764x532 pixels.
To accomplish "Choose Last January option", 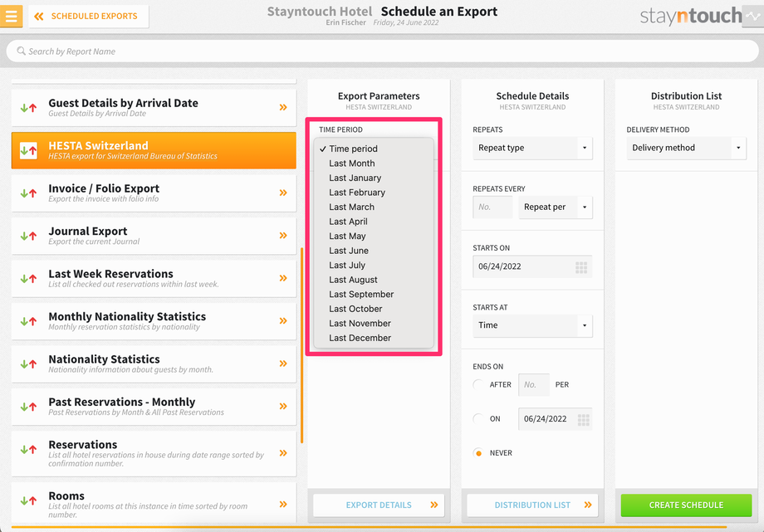I will [373, 178].
